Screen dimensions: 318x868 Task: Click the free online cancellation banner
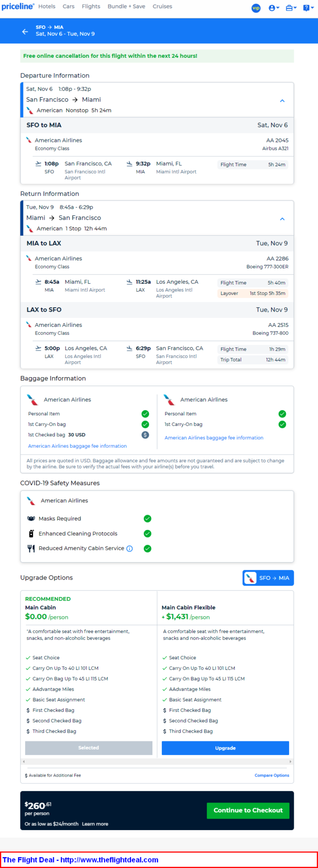coord(157,56)
